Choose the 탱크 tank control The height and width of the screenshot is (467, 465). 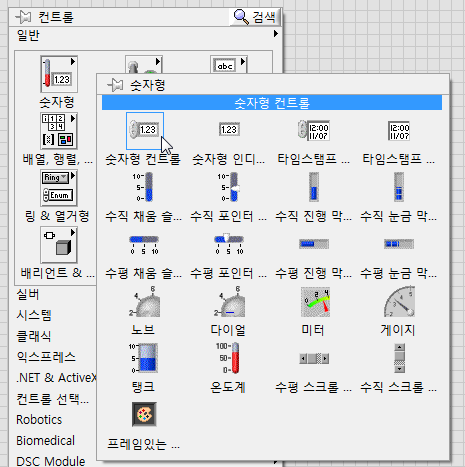click(x=144, y=358)
